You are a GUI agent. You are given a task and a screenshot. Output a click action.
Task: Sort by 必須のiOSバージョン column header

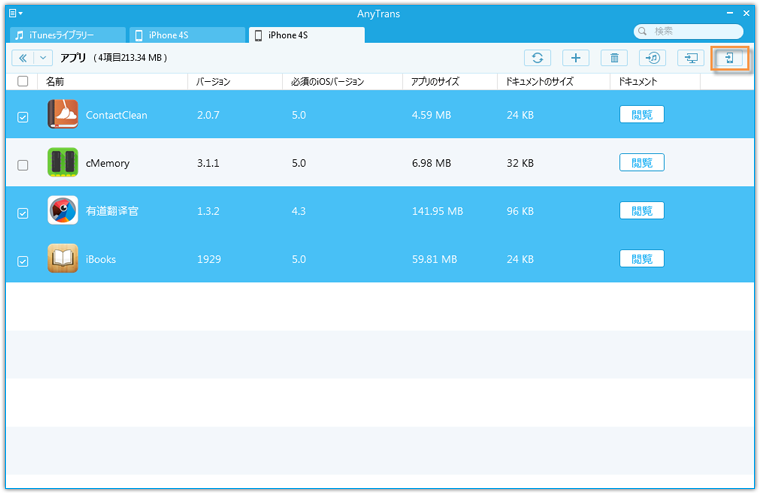(342, 81)
